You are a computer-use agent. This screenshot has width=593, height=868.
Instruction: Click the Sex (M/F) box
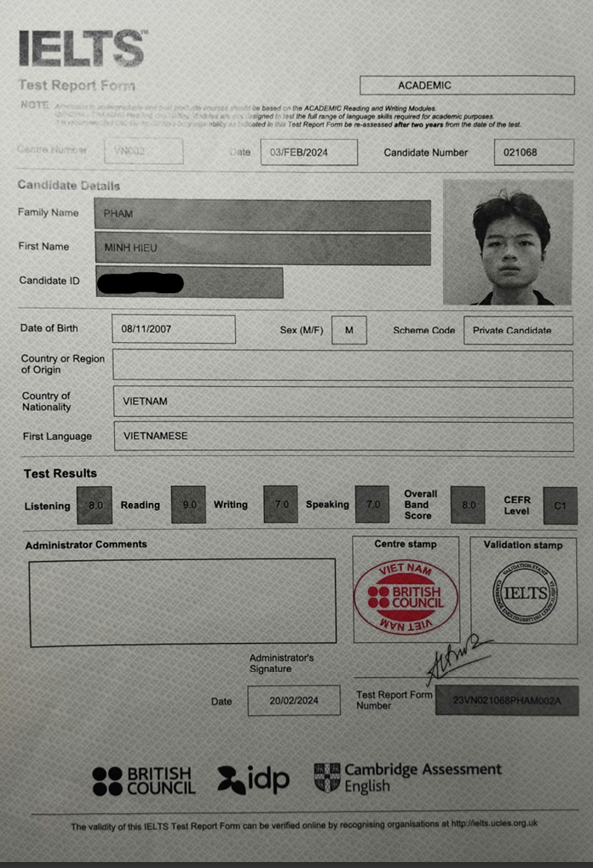(x=348, y=330)
